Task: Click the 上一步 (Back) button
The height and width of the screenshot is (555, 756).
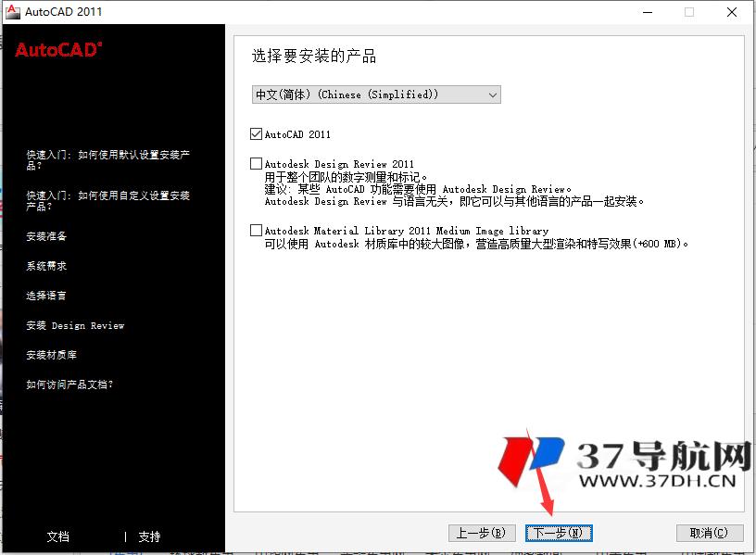Action: [x=482, y=533]
